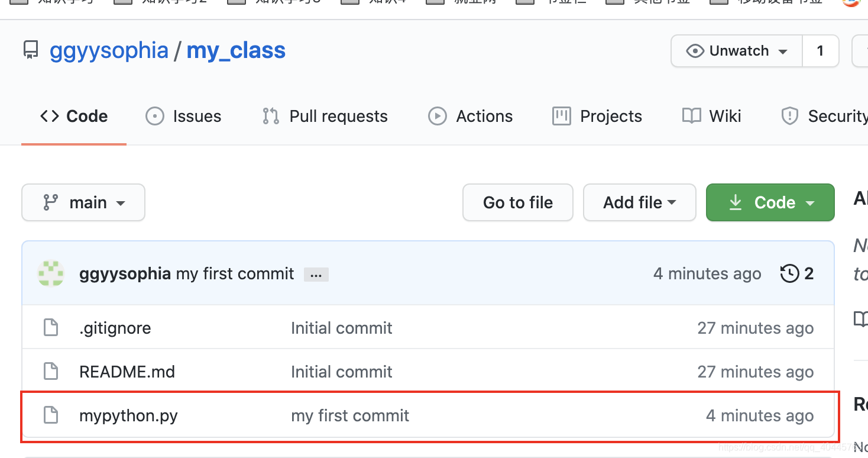Open the Pull requests tab

point(325,116)
